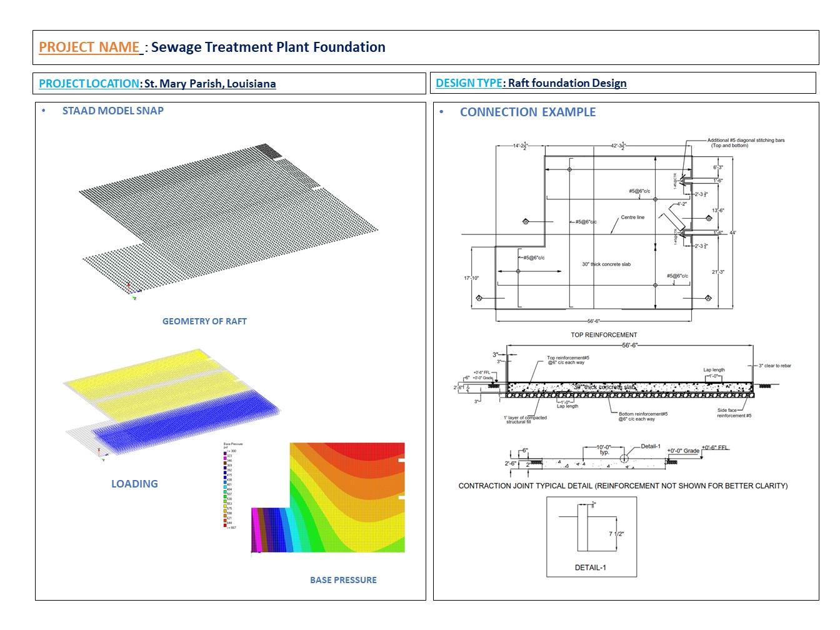
Task: Click the '30" thick concrete slab' label on plan
Action: coord(606,264)
